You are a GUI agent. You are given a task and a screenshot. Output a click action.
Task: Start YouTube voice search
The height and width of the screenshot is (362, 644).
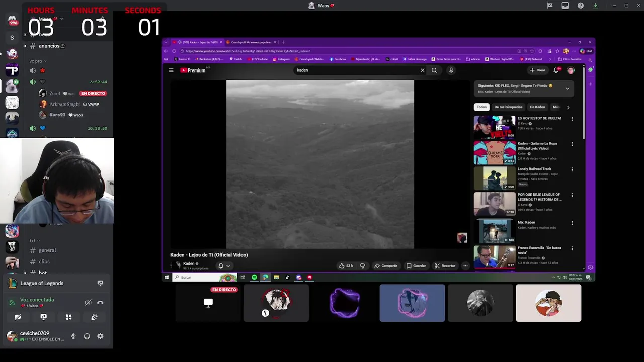(x=451, y=70)
